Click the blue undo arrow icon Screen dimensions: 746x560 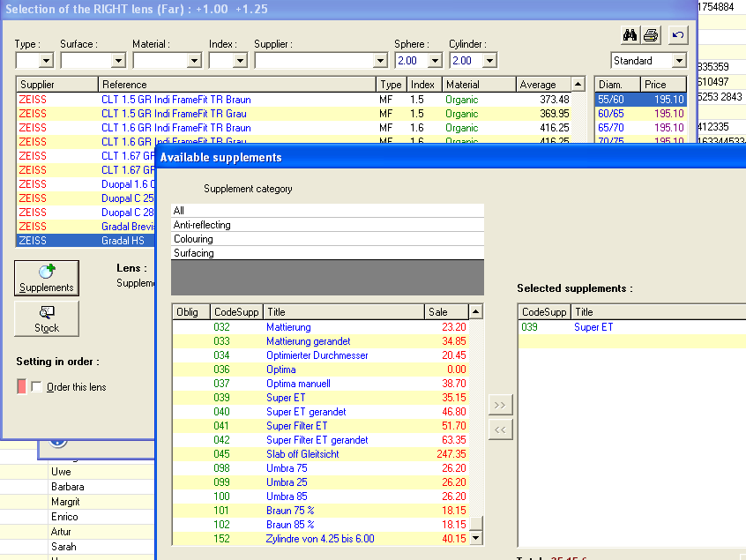676,35
